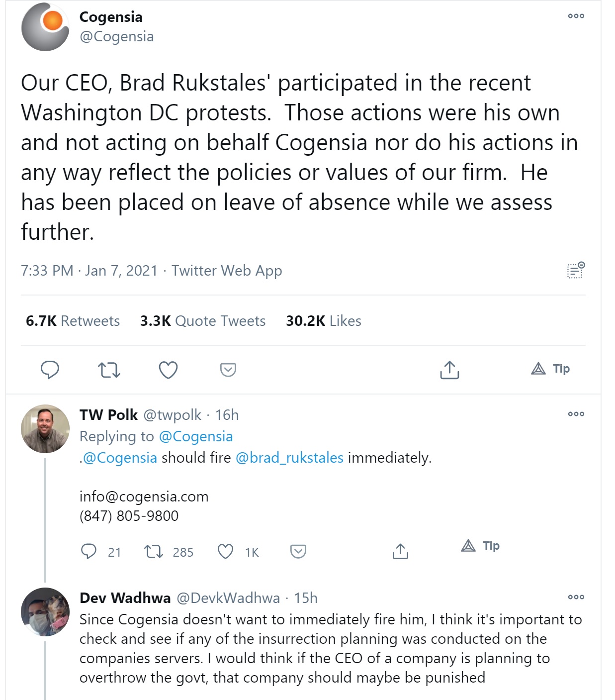Screen dimensions: 615x700
Task: Like TW Polk's reply
Action: pyautogui.click(x=226, y=551)
